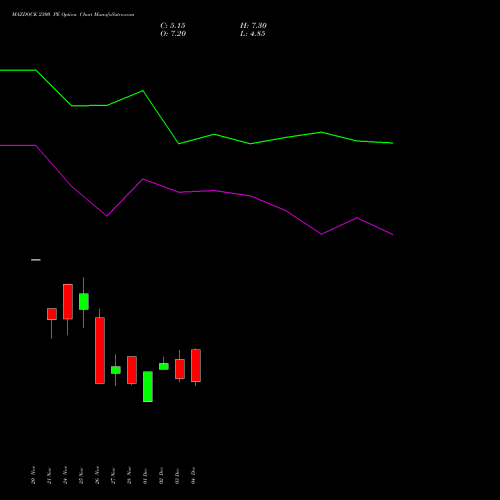Click the tall red candlestick for 26 Nov
The width and height of the screenshot is (500, 500).
100,350
